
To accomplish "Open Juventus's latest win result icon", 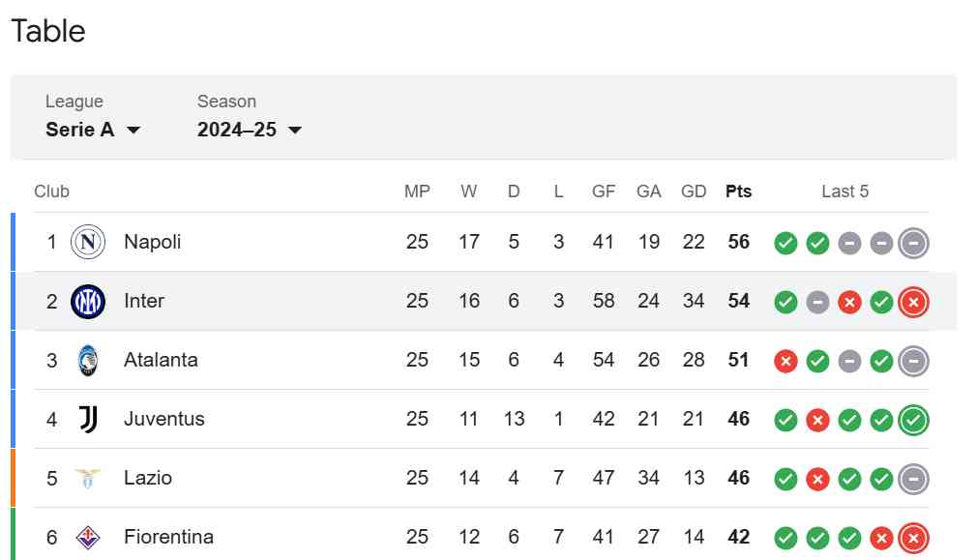I will pos(913,421).
